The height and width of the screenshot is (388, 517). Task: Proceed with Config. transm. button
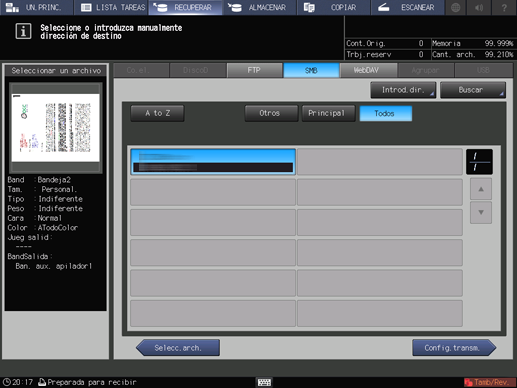[454, 348]
